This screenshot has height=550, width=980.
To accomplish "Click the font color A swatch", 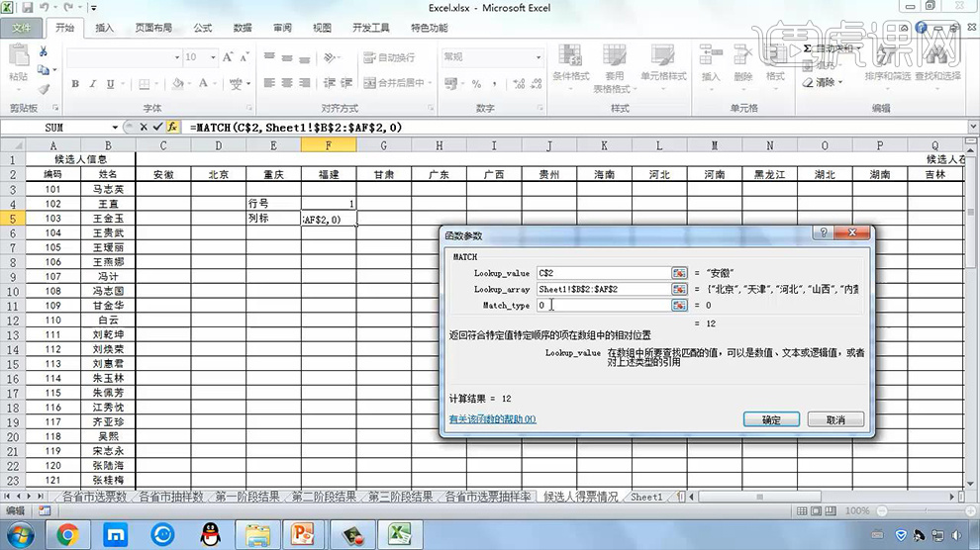I will pos(203,83).
